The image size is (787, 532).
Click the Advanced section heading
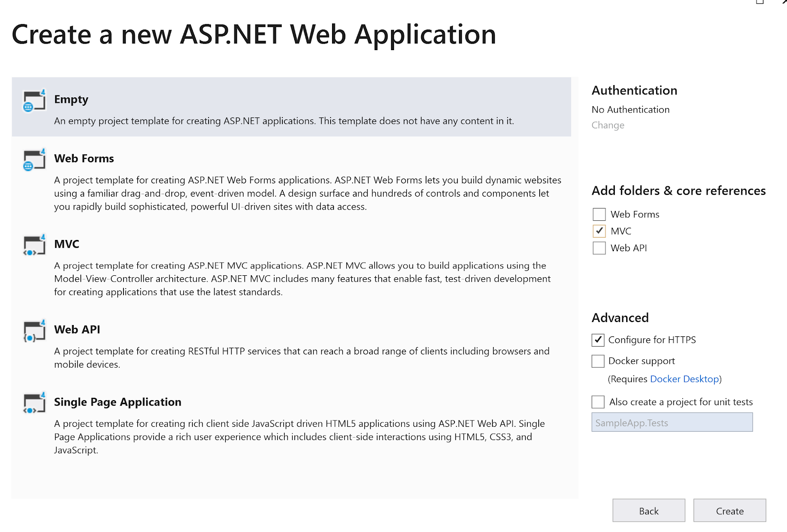click(620, 318)
